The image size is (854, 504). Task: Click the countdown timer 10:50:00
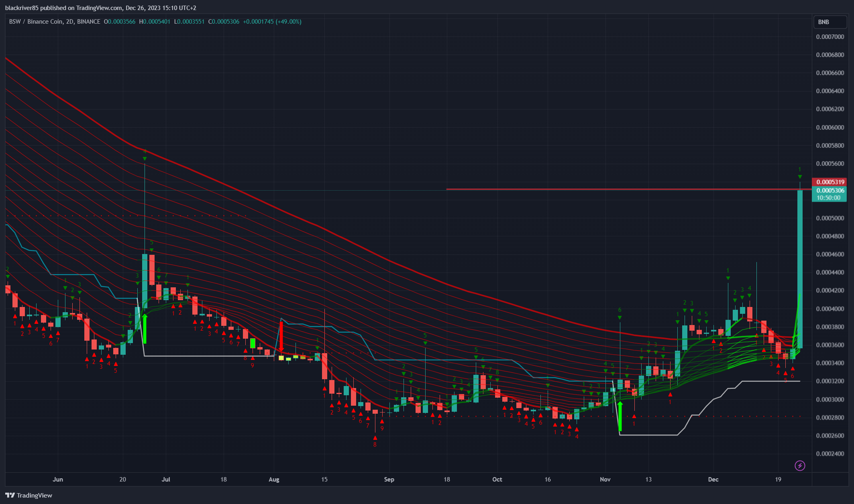(x=828, y=197)
